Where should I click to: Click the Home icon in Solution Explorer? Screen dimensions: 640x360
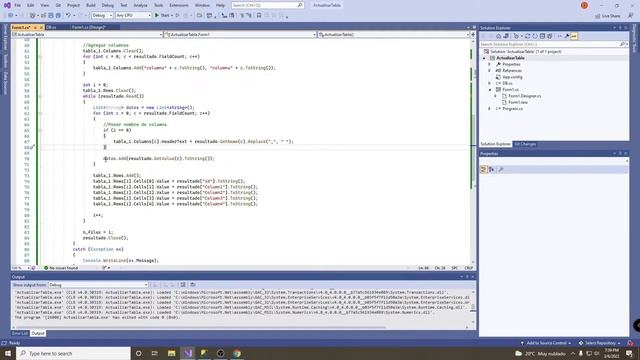[498, 36]
